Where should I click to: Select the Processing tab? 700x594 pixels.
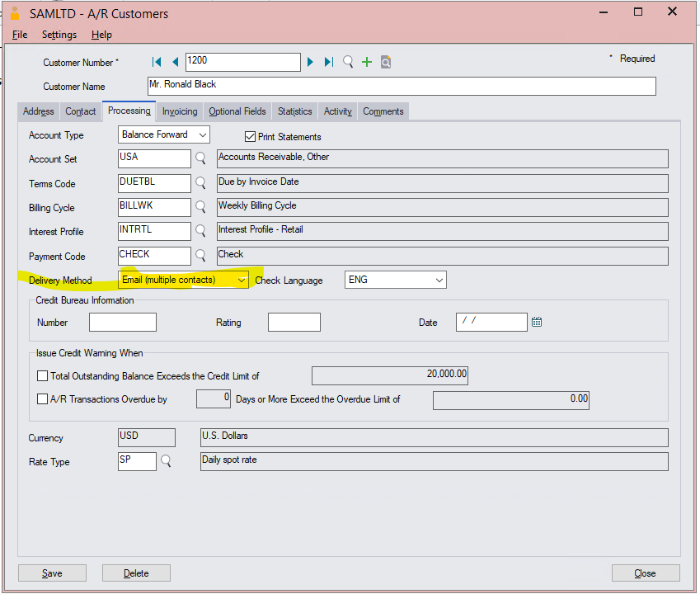[129, 111]
